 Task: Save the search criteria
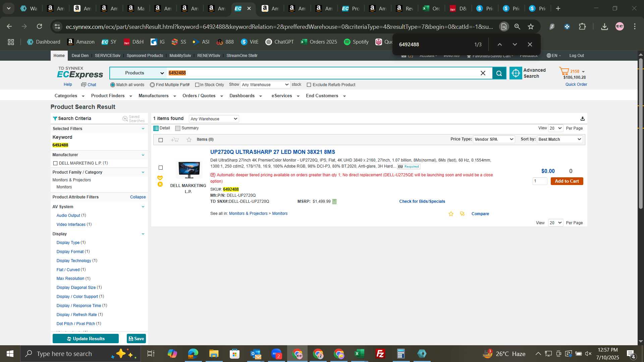(x=136, y=339)
